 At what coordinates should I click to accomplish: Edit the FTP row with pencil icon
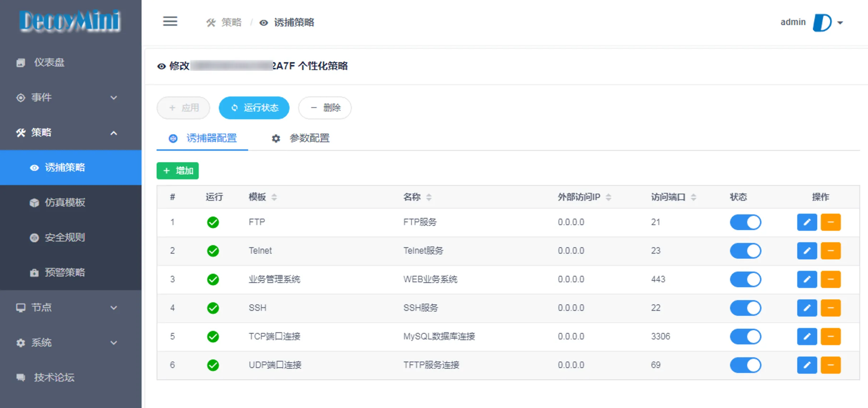point(807,222)
